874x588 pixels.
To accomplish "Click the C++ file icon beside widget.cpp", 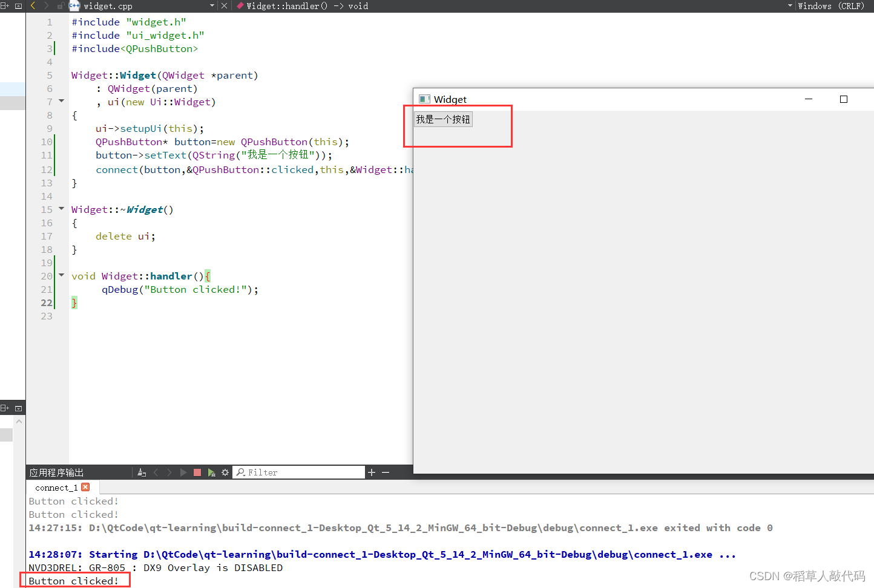I will [74, 5].
